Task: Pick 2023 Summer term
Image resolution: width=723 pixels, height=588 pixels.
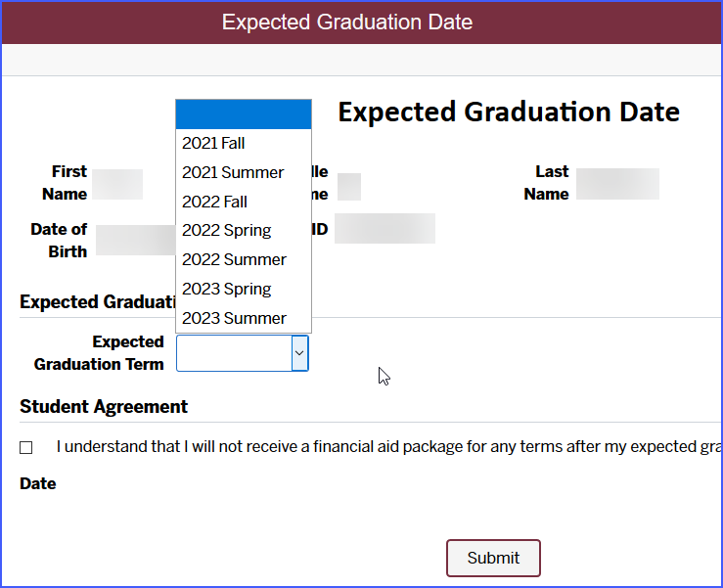Action: point(244,318)
